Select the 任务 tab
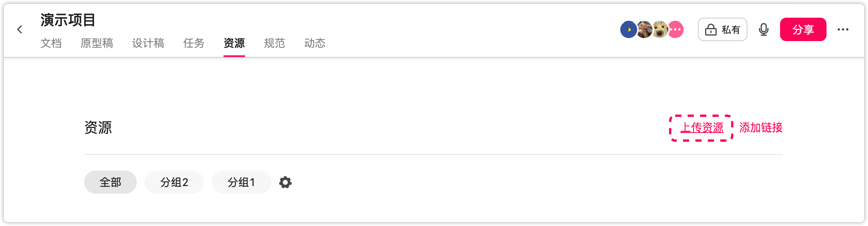 194,43
